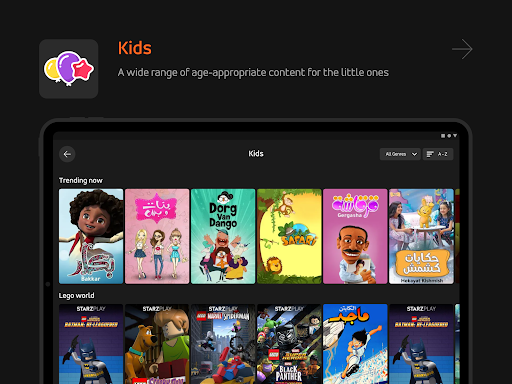Open the Dorg Van Dango poster
Image resolution: width=512 pixels, height=384 pixels.
coord(223,236)
